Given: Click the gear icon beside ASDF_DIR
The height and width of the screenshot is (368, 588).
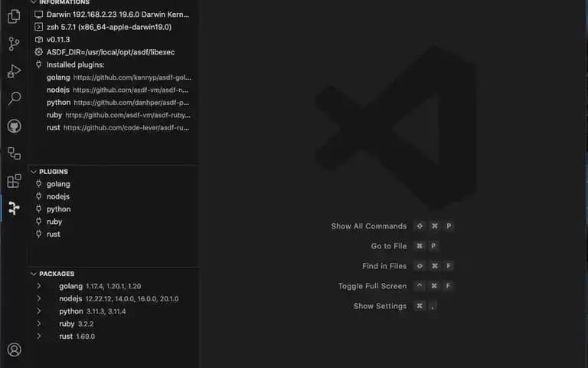Looking at the screenshot, I should click(x=38, y=52).
